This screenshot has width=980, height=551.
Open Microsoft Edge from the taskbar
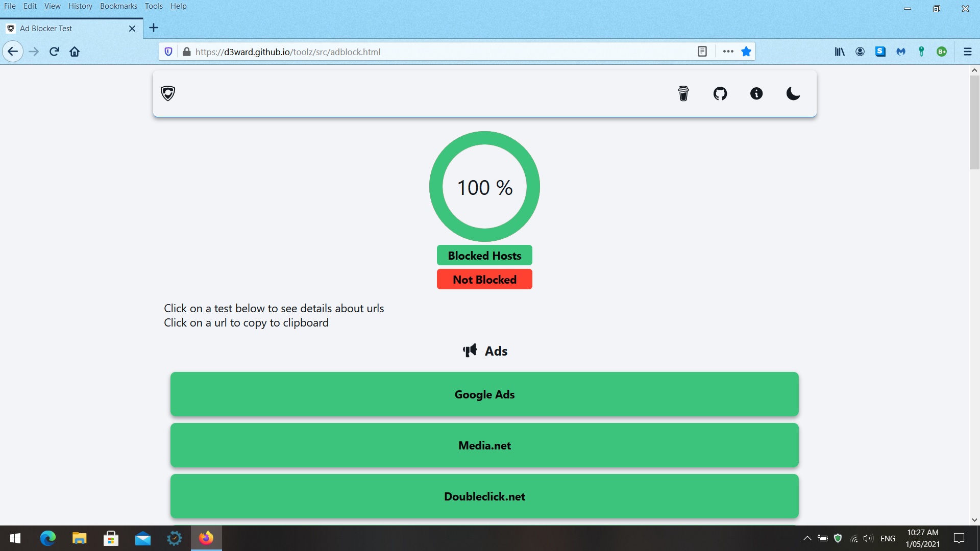48,538
